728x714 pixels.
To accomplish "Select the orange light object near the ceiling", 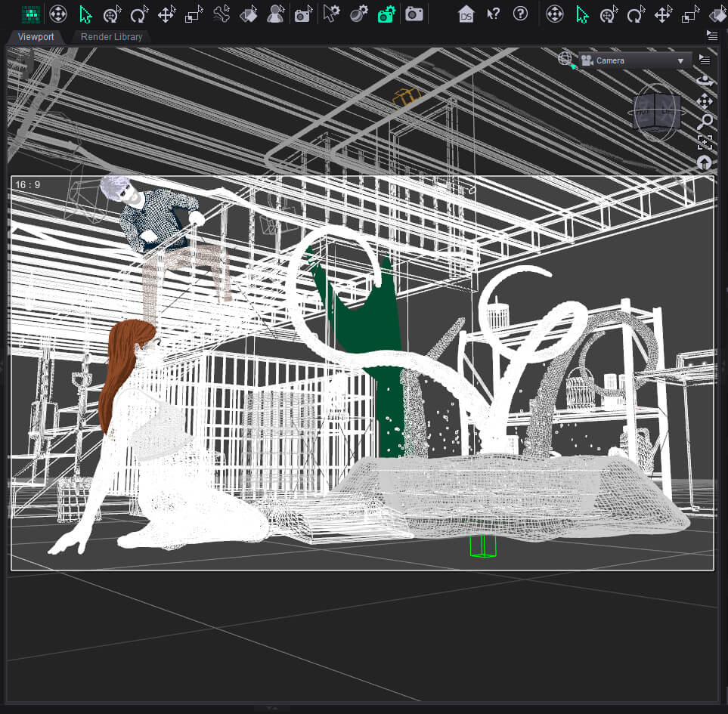I will (x=407, y=97).
